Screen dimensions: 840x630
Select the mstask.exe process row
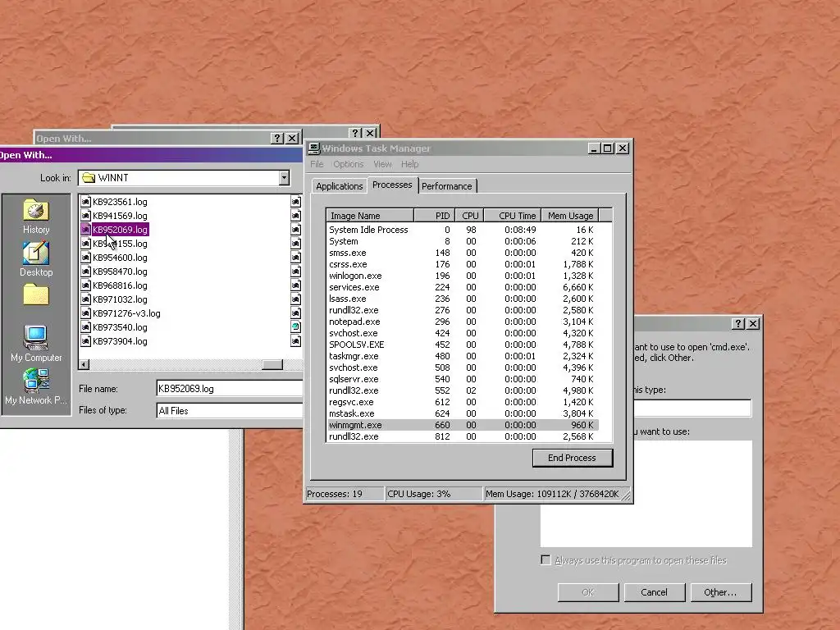(463, 413)
